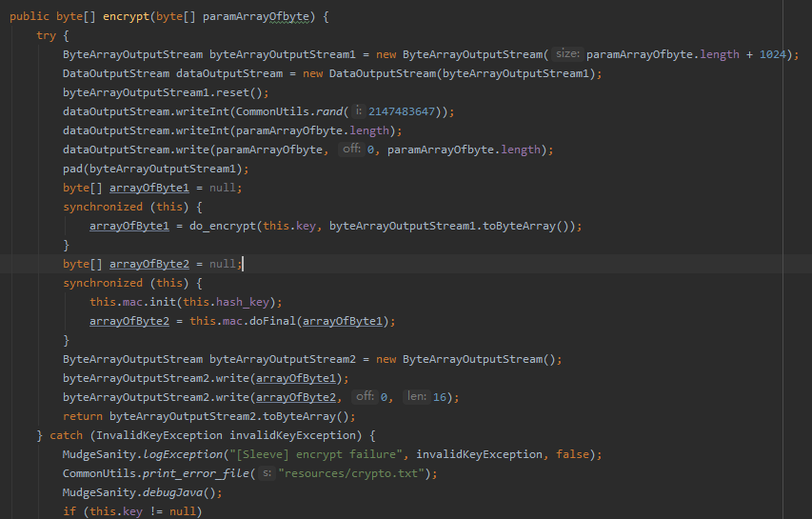812x519 pixels.
Task: Click 'byteArrayOutputStream2' in its declaration line
Action: 282,359
